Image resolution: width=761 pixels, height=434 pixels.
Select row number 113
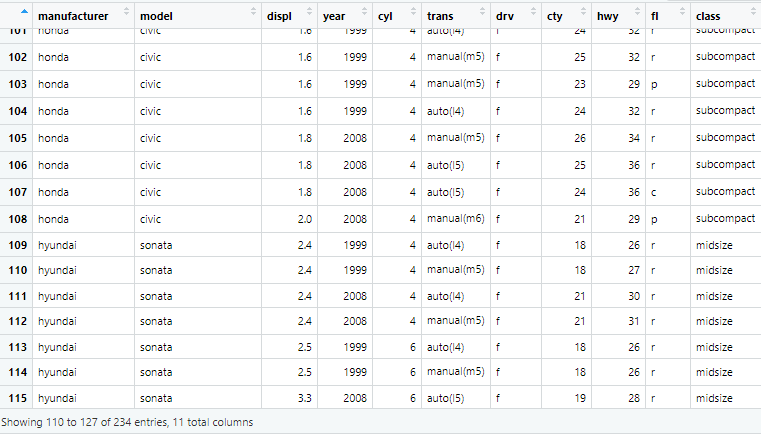(x=17, y=347)
